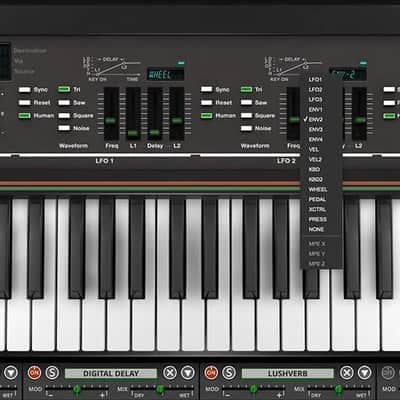The height and width of the screenshot is (400, 400).
Task: Select LFO 1 Square waveform
Action: (64, 116)
